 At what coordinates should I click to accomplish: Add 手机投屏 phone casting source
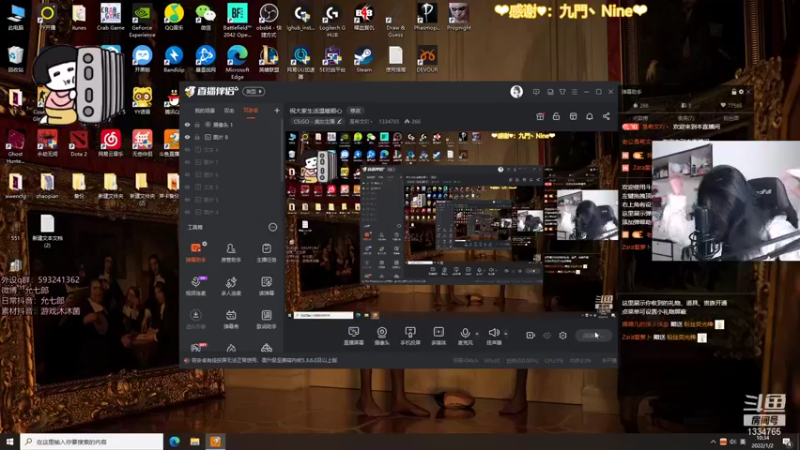[x=410, y=336]
